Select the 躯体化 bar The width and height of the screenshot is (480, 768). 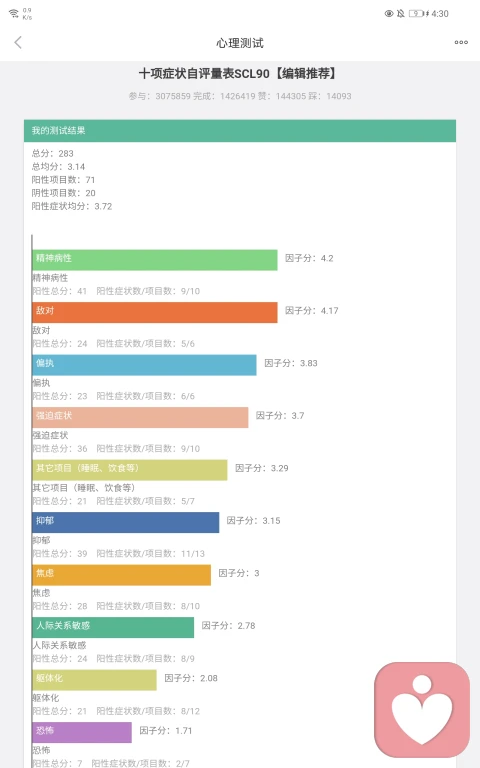coord(95,679)
